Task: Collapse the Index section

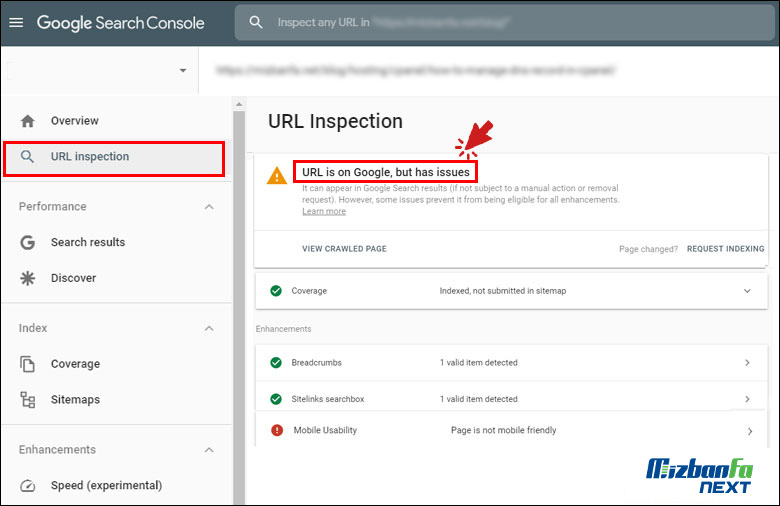Action: click(209, 328)
